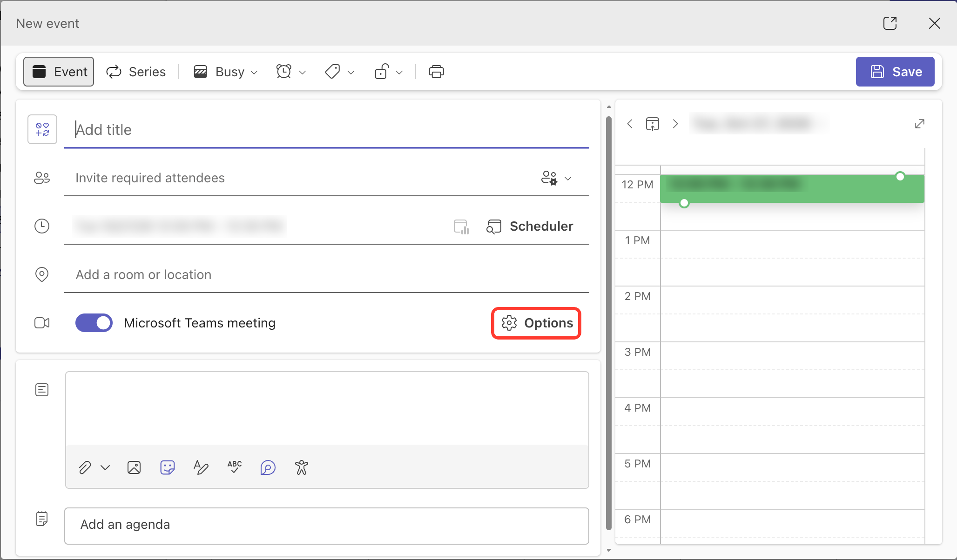Go to previous day in calendar pane

[630, 124]
